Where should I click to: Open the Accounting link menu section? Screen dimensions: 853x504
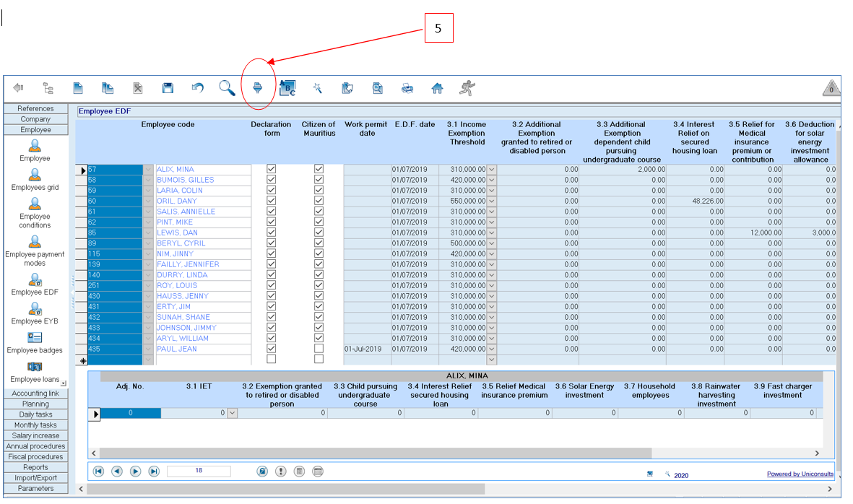click(x=36, y=394)
